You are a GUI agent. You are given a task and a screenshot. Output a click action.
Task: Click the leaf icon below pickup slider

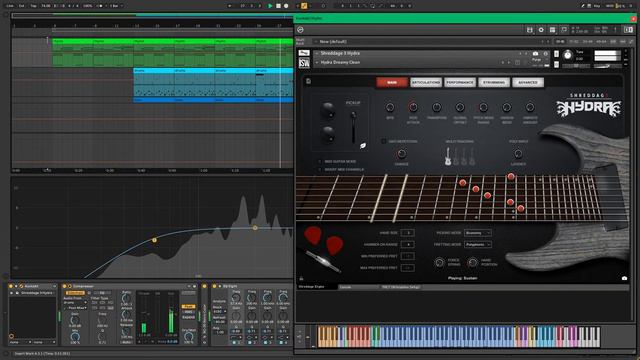pyautogui.click(x=363, y=145)
